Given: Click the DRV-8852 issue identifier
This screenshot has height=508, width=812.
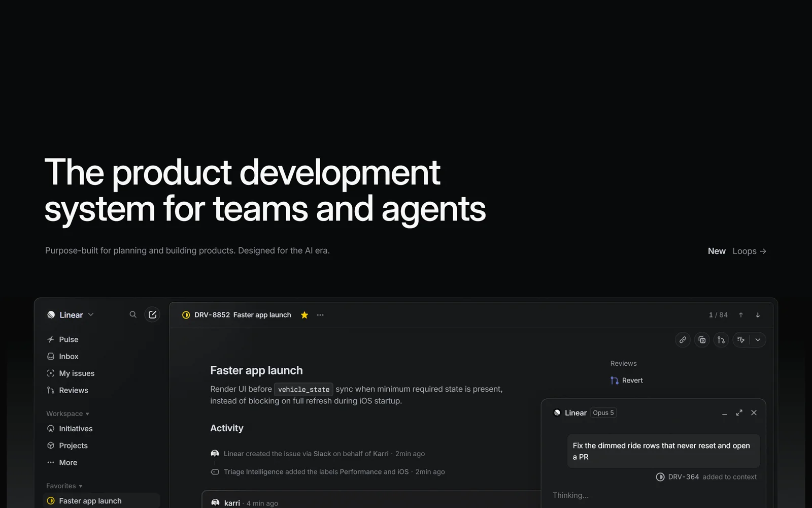Looking at the screenshot, I should pyautogui.click(x=212, y=315).
